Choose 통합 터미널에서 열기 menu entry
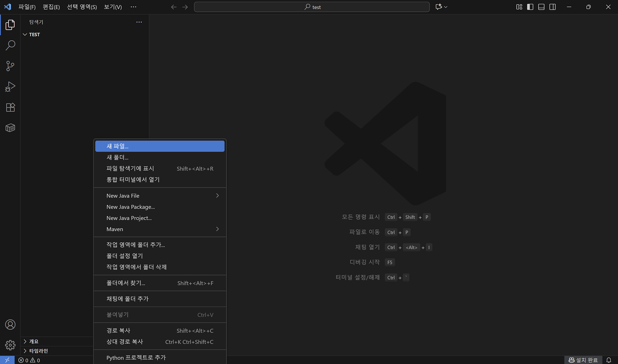The image size is (618, 364). tap(133, 179)
